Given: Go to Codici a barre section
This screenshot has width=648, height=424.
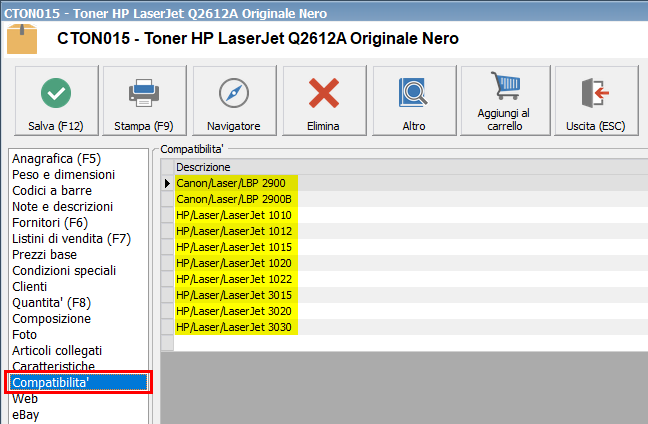Looking at the screenshot, I should click(x=52, y=191).
